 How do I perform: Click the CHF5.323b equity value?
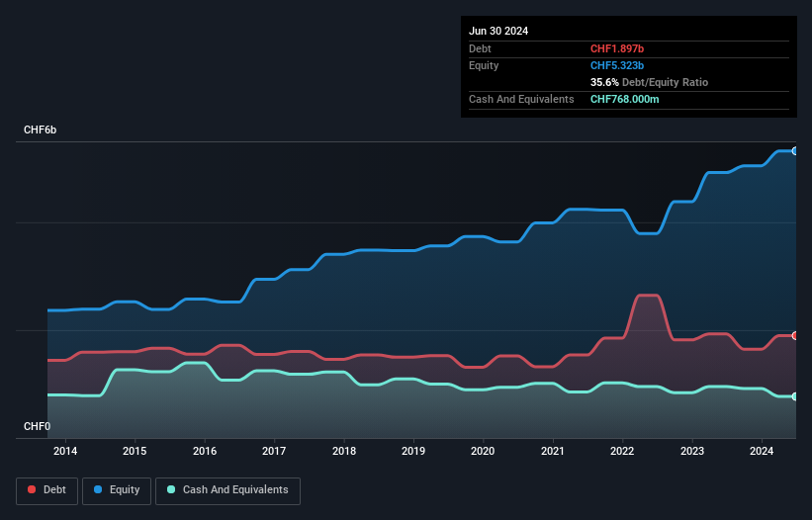(x=617, y=65)
